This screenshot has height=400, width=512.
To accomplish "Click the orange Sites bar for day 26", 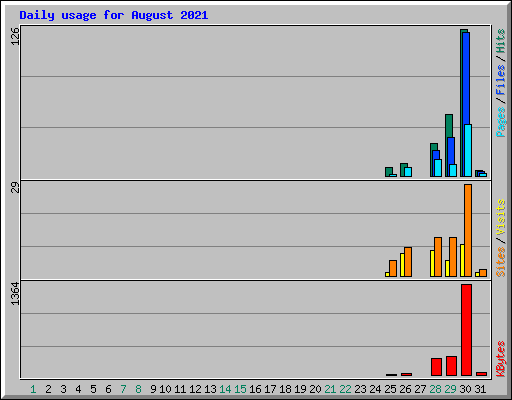I will [408, 262].
